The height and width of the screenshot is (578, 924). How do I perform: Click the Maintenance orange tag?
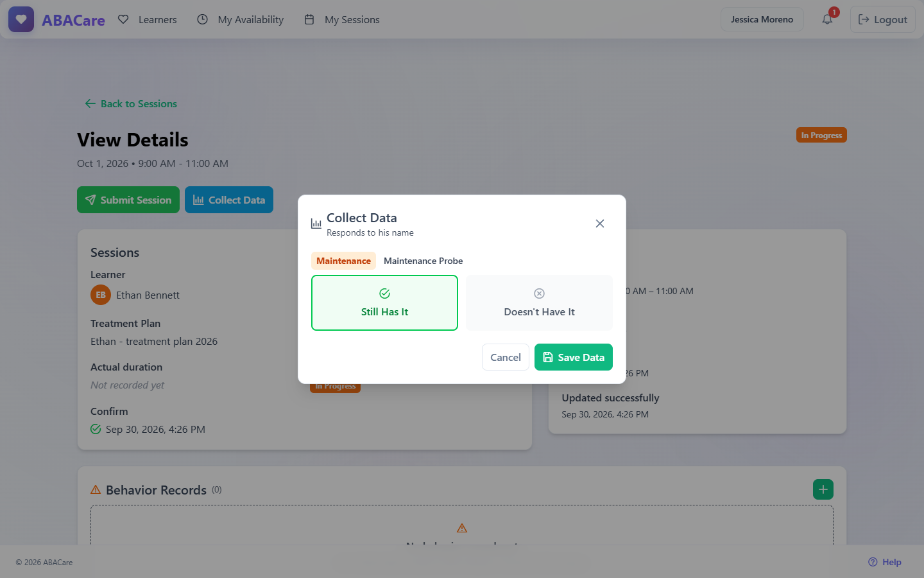tap(343, 261)
